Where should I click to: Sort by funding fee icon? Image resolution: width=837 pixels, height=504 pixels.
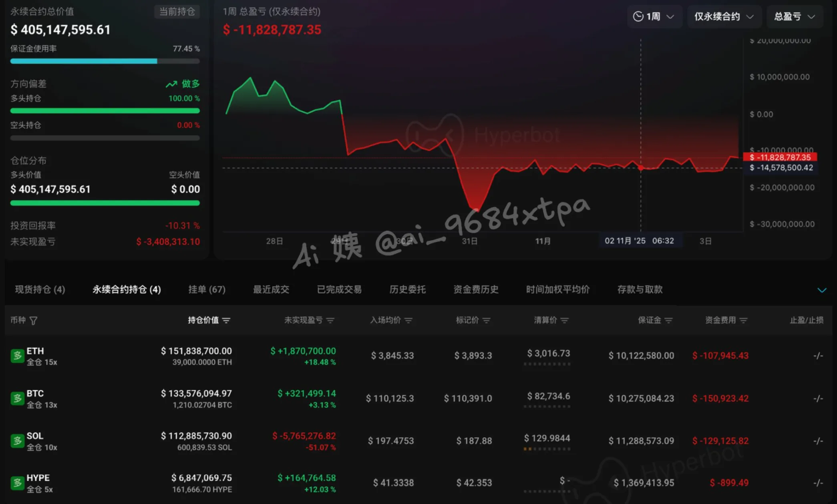[744, 320]
